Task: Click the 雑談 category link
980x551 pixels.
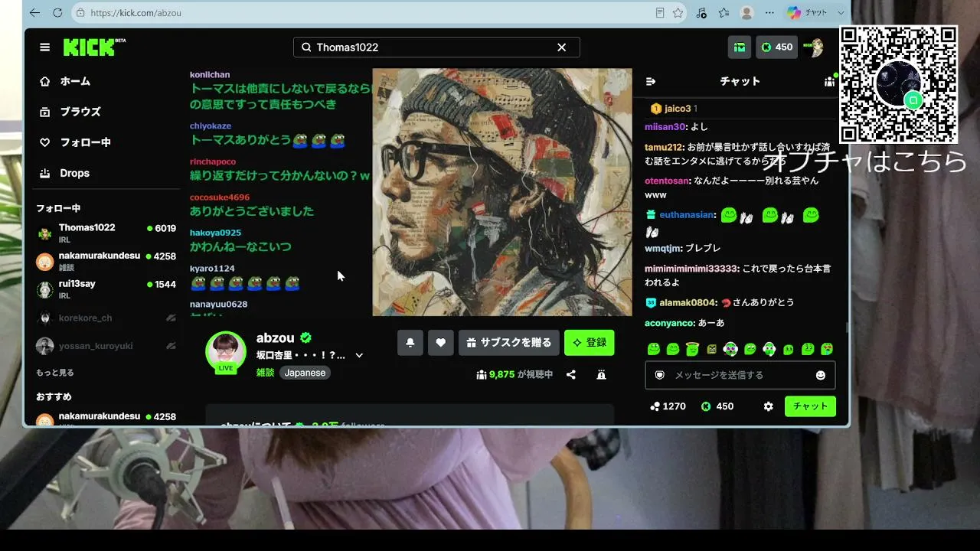Action: coord(265,373)
